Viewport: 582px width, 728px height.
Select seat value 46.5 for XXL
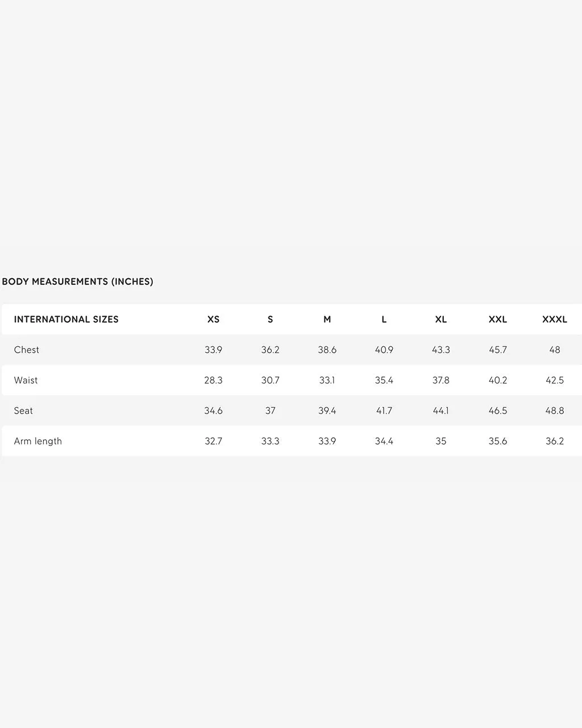(x=497, y=411)
